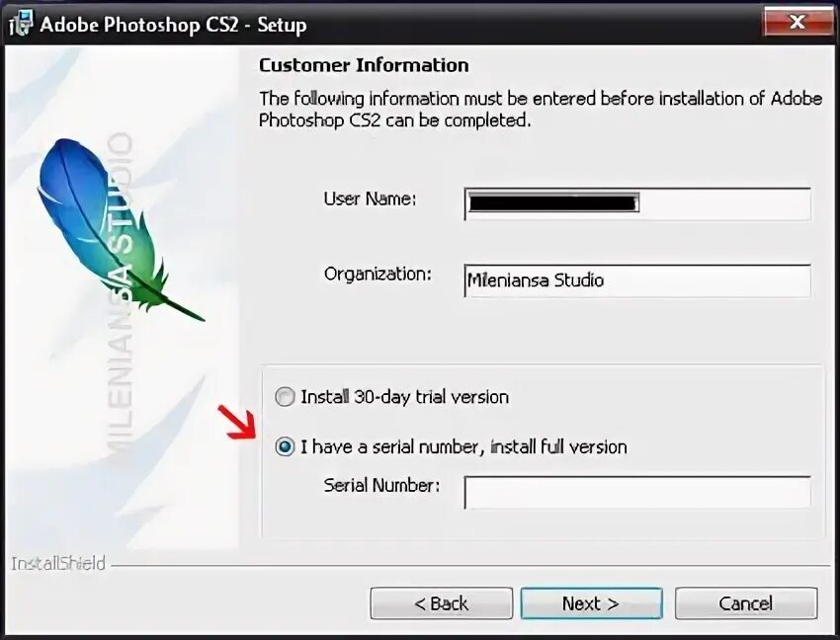
Task: Select the Install 30-day trial version radio button
Action: pyautogui.click(x=285, y=397)
